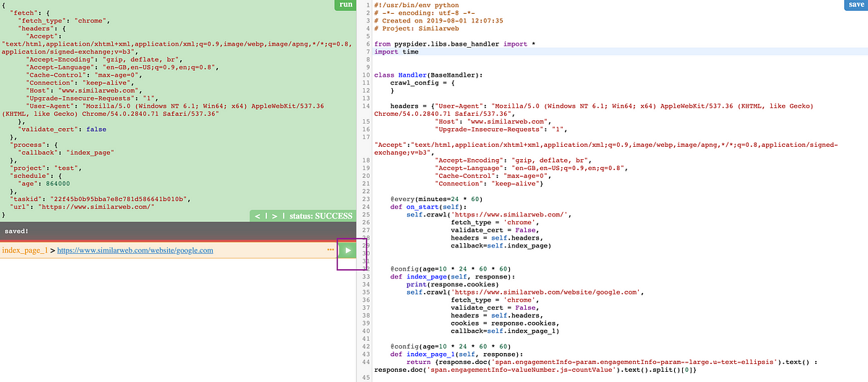Click the "crawl_config = {" line
The width and height of the screenshot is (868, 382).
pos(422,83)
